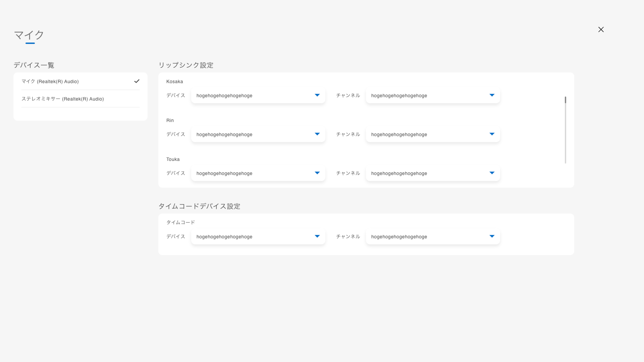Click the Kosaka character label
The width and height of the screenshot is (644, 362).
175,81
